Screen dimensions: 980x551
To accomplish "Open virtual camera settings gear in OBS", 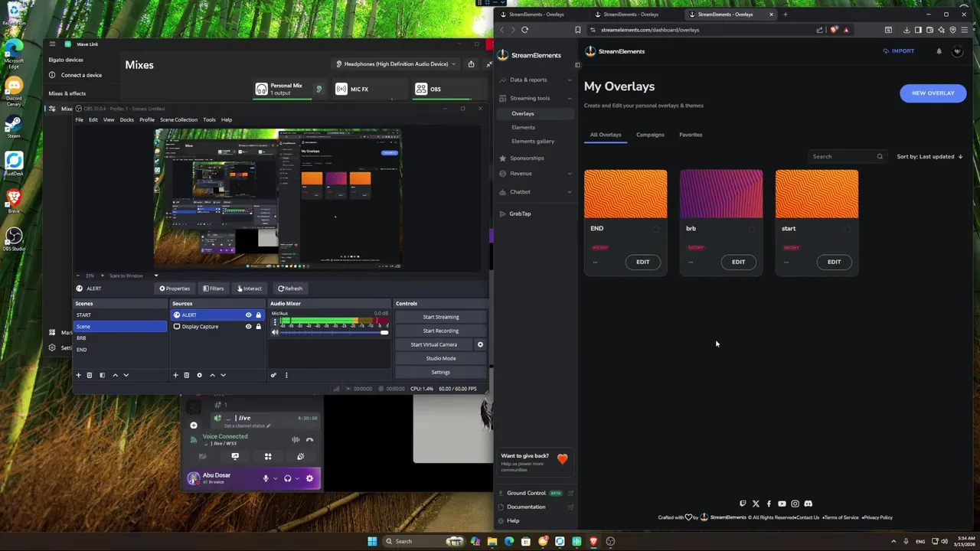I will click(x=480, y=344).
